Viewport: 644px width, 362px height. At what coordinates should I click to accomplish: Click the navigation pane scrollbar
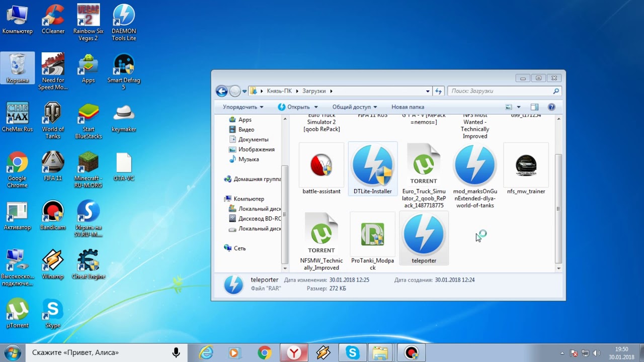pyautogui.click(x=285, y=214)
